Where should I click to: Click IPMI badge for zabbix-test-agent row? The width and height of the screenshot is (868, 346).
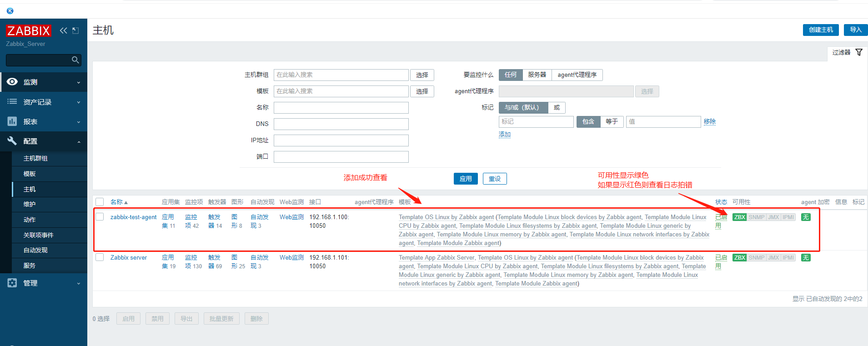click(x=788, y=217)
